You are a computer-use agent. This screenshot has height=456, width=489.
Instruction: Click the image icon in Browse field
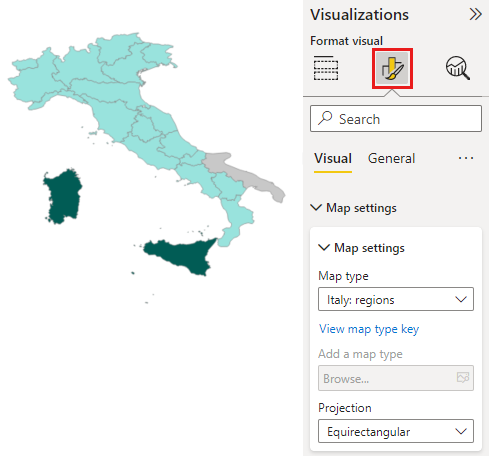coord(463,378)
